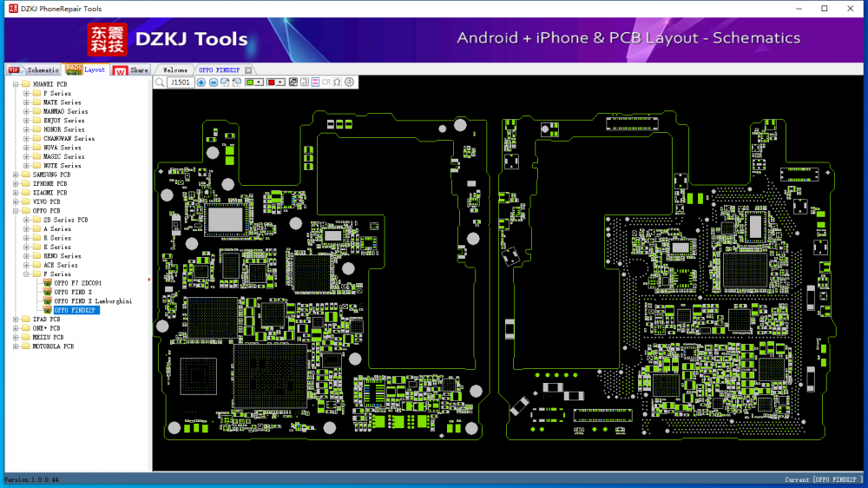Screen dimensions: 868x488
Task: Select OPPO FIND X layout file
Action: (x=73, y=292)
